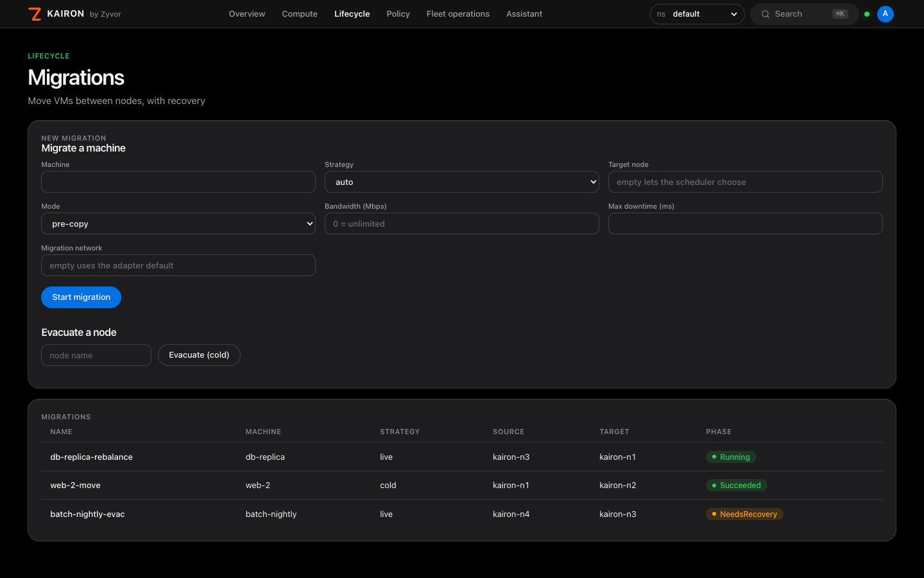Click the Max downtime field
The width and height of the screenshot is (924, 578).
(746, 223)
